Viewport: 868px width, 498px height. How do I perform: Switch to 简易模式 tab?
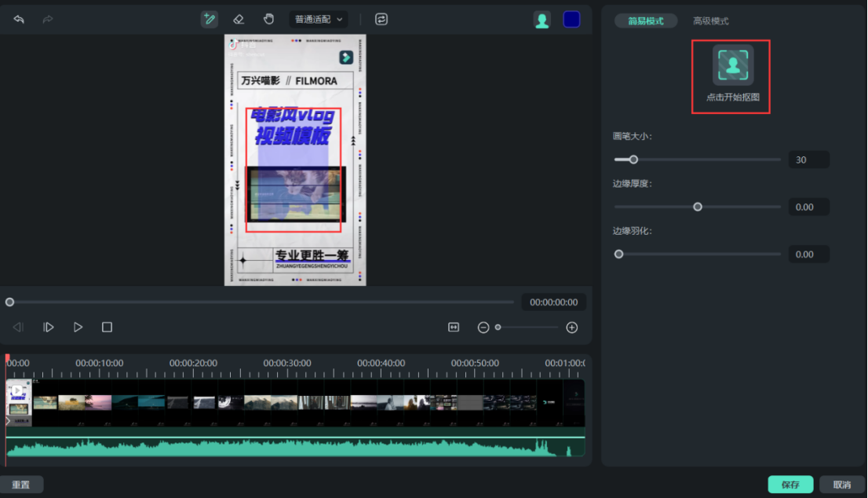(x=644, y=20)
